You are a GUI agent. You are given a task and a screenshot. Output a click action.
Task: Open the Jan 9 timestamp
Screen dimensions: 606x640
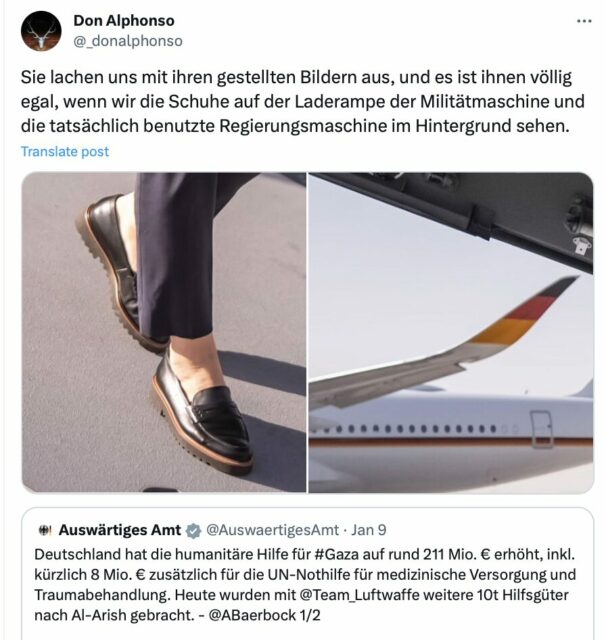(x=369, y=530)
